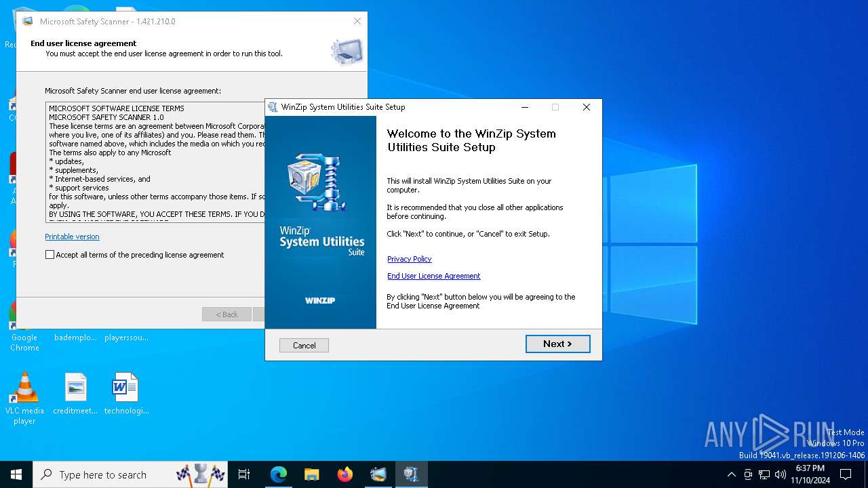Image resolution: width=868 pixels, height=488 pixels.
Task: Minimize the WinZip Setup window
Action: point(525,107)
